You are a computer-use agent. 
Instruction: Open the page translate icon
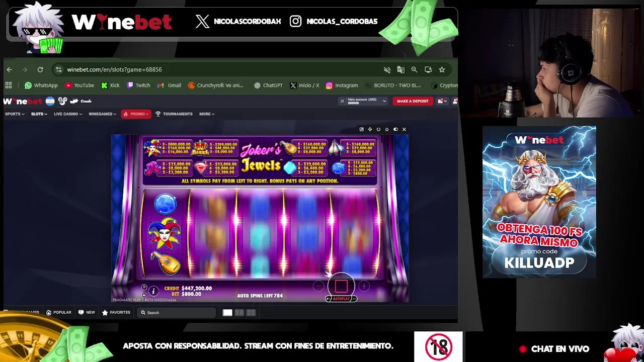[x=400, y=69]
